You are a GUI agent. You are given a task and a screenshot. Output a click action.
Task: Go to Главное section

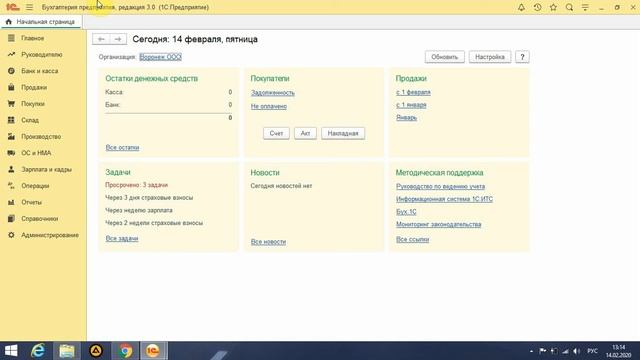[x=33, y=38]
